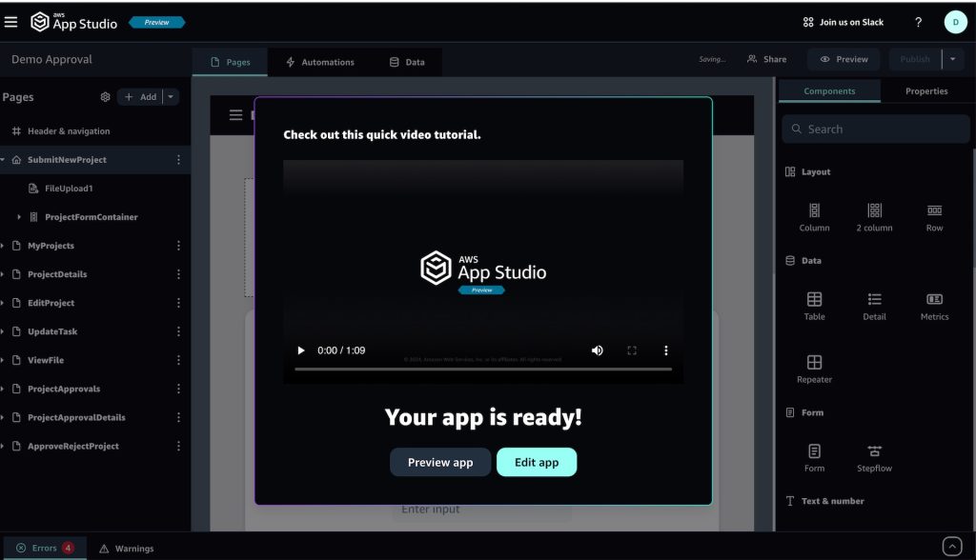Select the Repeater component icon

(x=814, y=363)
